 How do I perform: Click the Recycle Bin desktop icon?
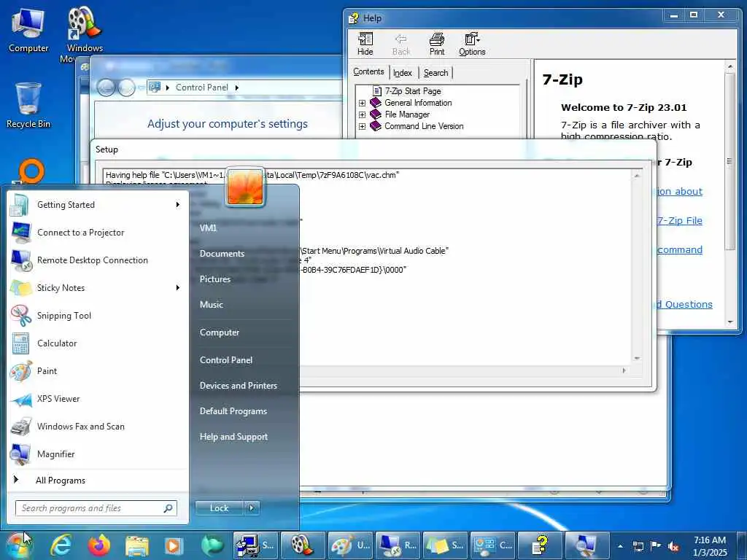coord(28,105)
